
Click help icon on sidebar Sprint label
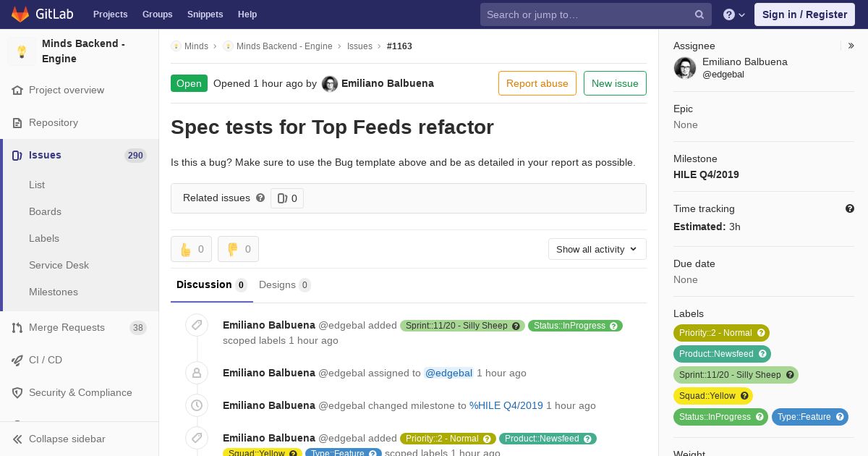pos(790,375)
